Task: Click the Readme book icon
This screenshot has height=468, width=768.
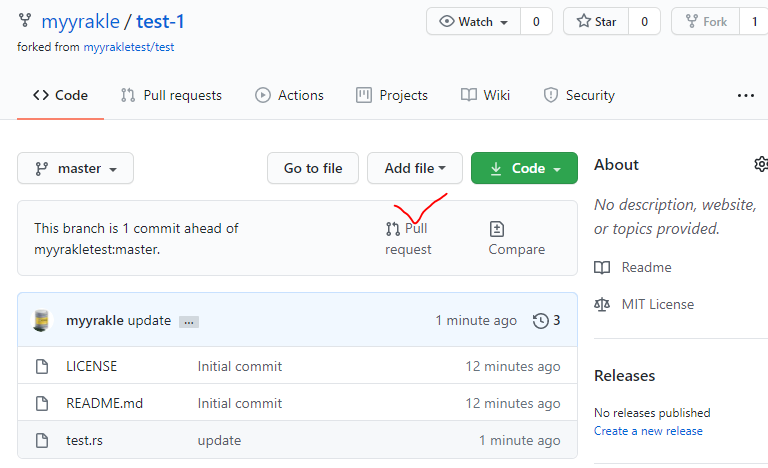Action: click(x=602, y=267)
